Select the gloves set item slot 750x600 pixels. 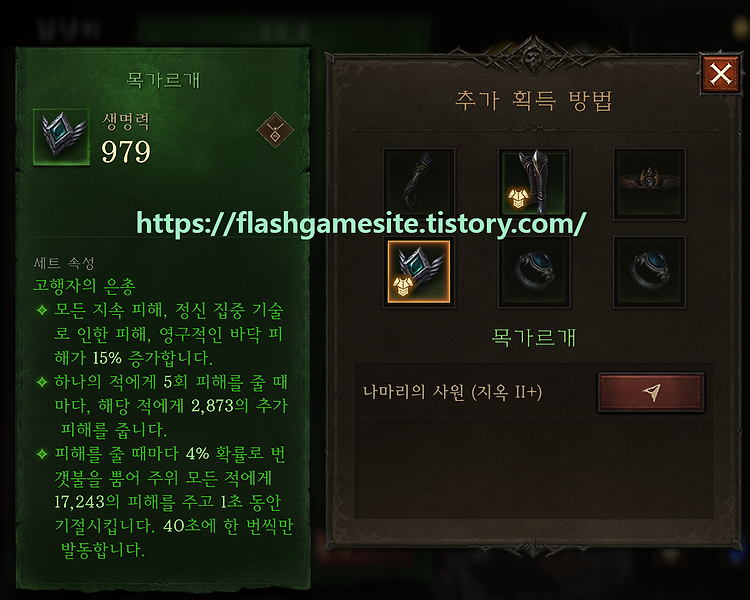(419, 184)
